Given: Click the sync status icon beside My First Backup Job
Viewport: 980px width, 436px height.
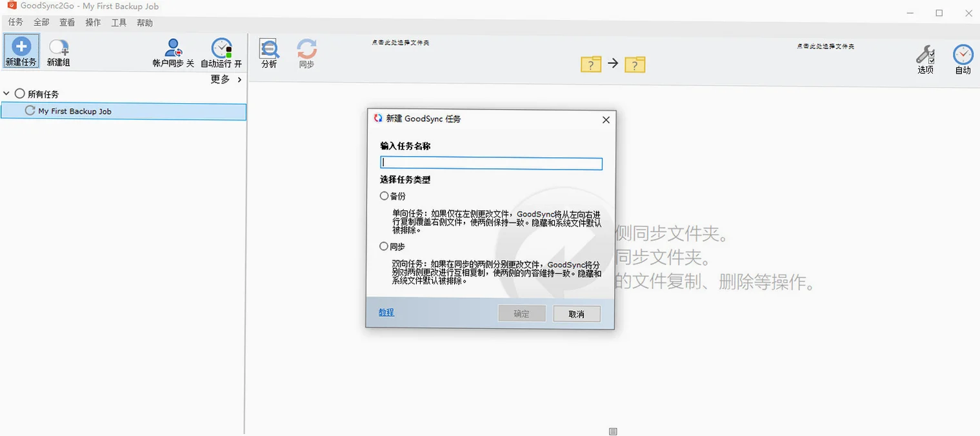Looking at the screenshot, I should click(30, 111).
